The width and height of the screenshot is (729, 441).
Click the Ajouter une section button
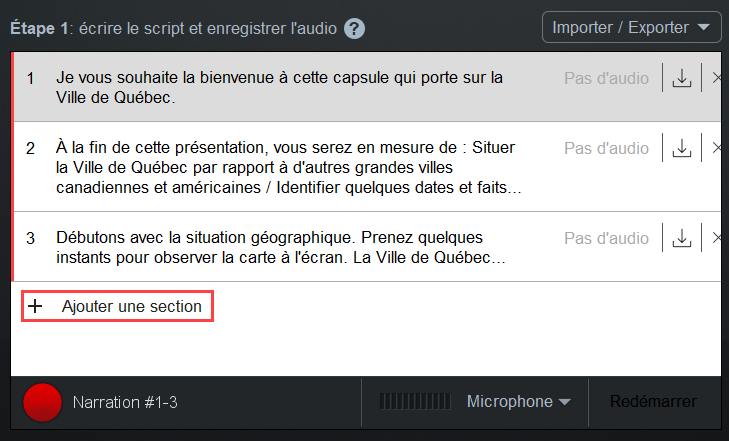(x=118, y=306)
